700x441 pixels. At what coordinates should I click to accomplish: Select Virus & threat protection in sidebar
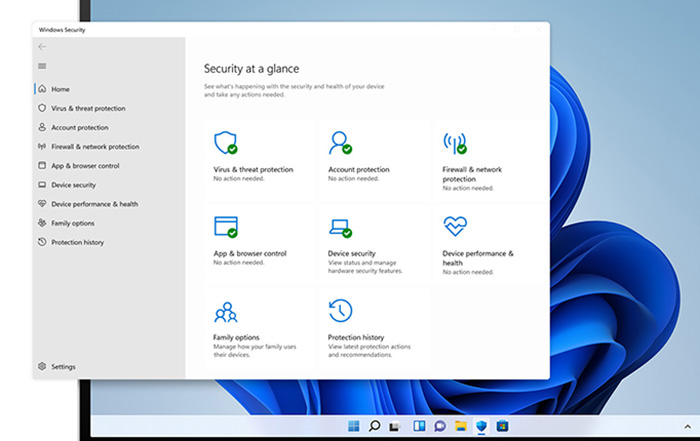[88, 108]
